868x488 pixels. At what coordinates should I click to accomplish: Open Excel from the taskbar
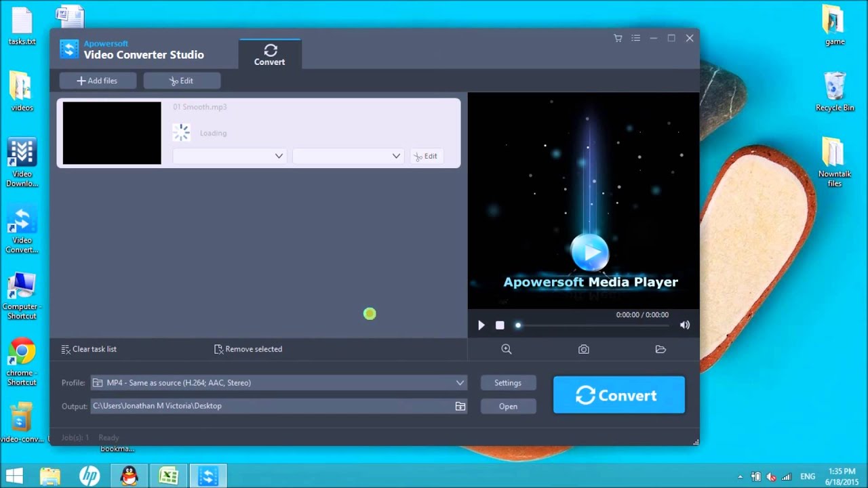(x=168, y=476)
